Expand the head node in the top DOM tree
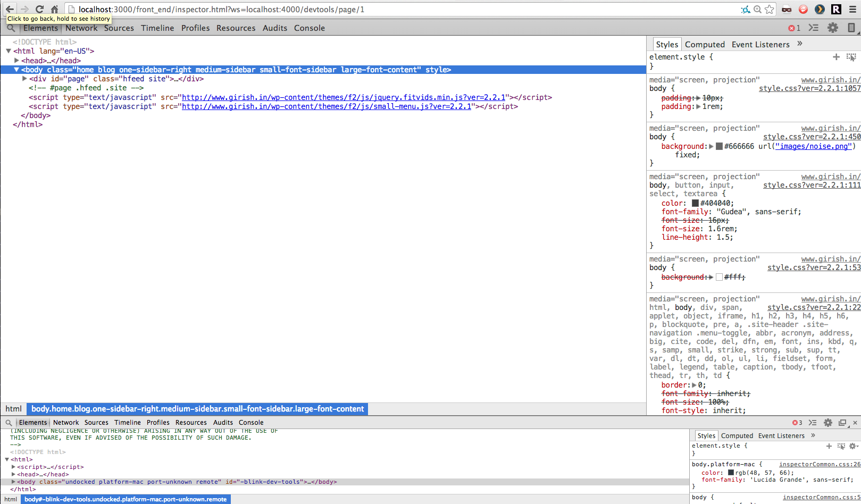This screenshot has height=504, width=861. click(x=16, y=61)
